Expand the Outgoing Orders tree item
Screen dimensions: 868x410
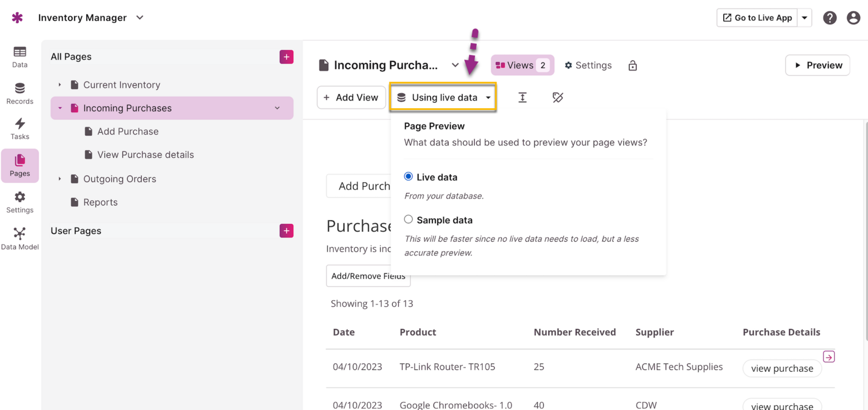click(60, 179)
